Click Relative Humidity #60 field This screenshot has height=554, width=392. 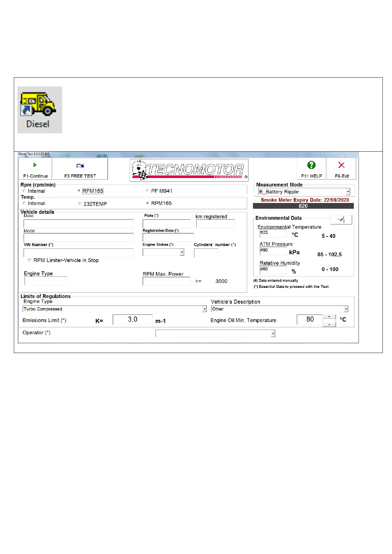coord(273,270)
